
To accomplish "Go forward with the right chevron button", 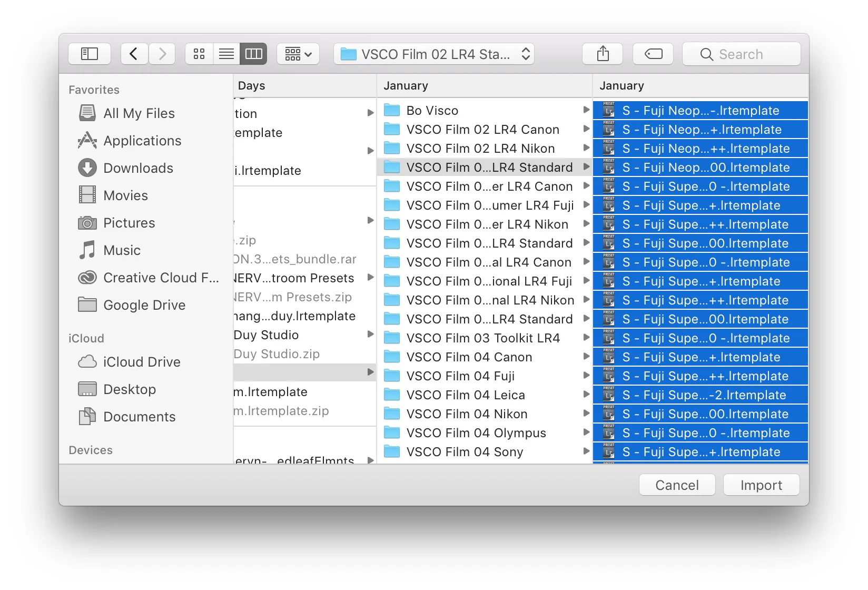I will pyautogui.click(x=162, y=54).
